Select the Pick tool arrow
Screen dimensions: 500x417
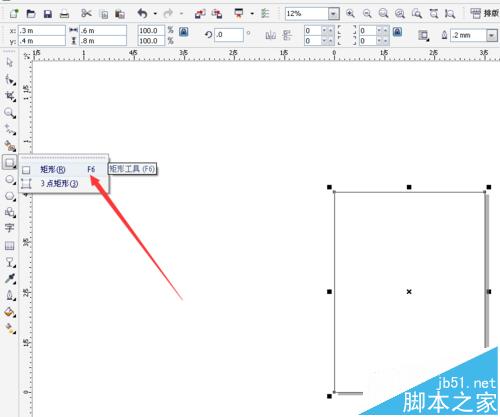tap(9, 62)
